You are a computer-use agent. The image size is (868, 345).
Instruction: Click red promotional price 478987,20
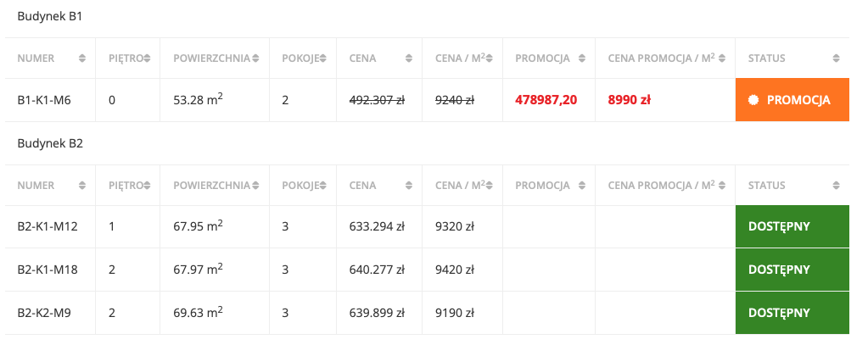tap(546, 100)
